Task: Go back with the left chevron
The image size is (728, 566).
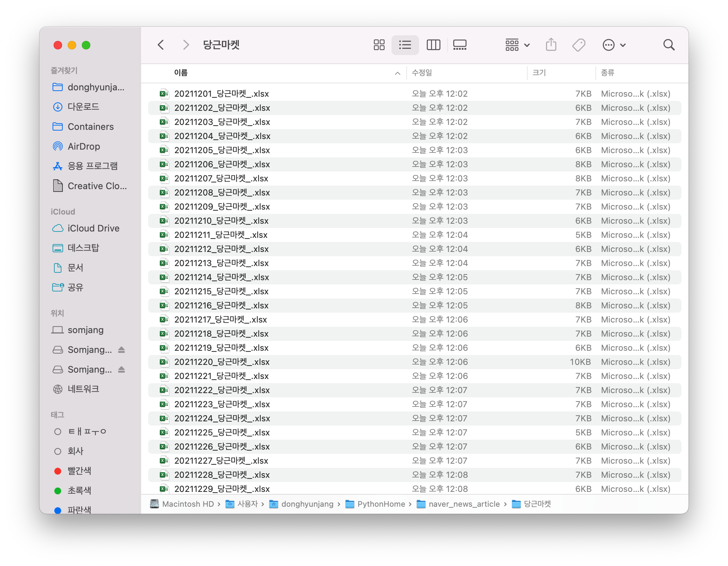Action: click(x=161, y=45)
